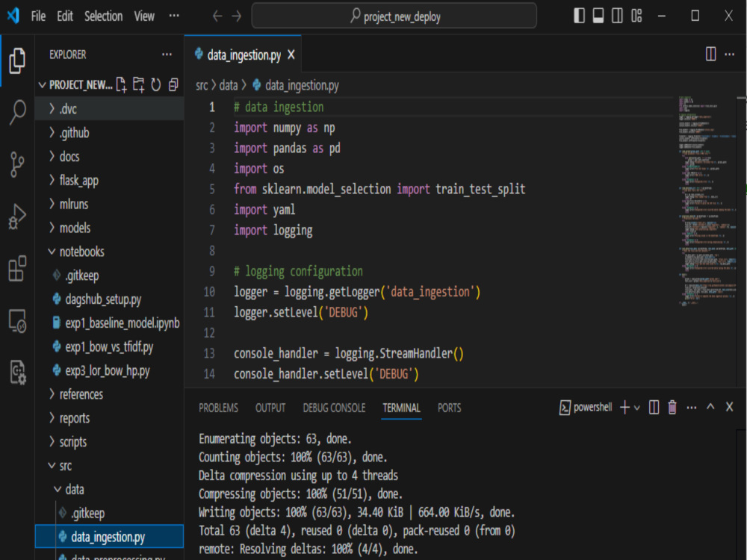This screenshot has height=560, width=747.
Task: Open exp1_baseline_model.ipynb file
Action: [110, 323]
